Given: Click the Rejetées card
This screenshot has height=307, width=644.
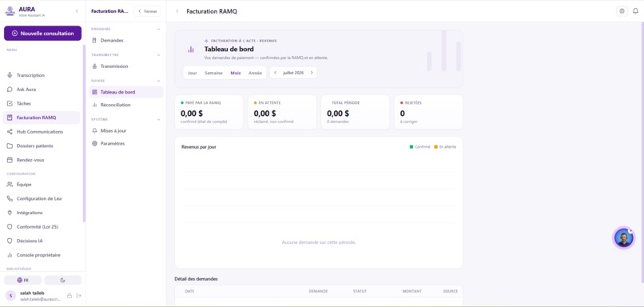Looking at the screenshot, I should [428, 112].
